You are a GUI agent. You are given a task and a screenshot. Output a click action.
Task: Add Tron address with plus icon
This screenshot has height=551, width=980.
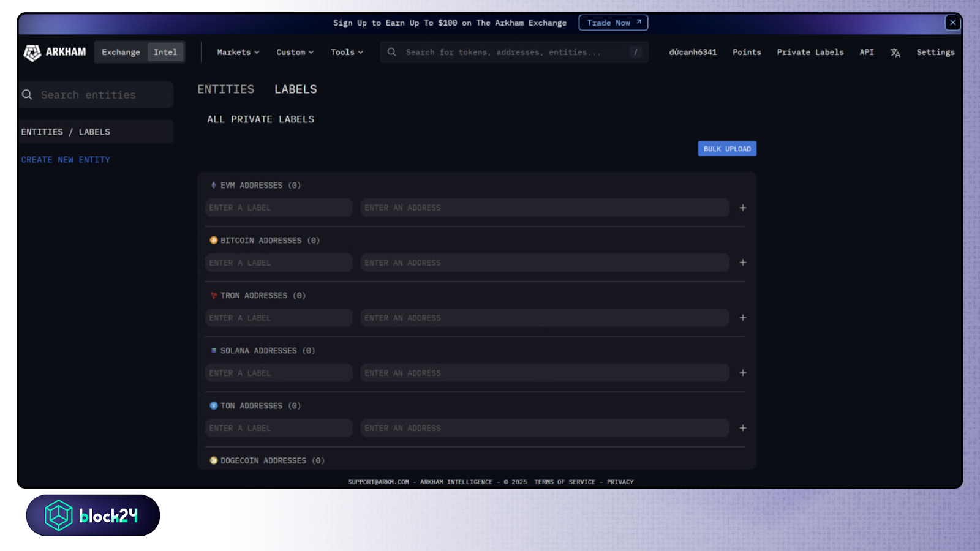click(743, 318)
